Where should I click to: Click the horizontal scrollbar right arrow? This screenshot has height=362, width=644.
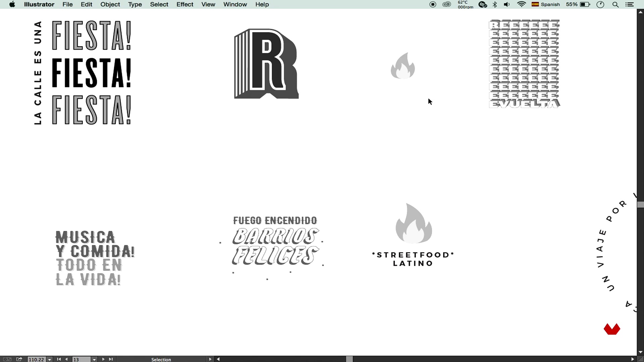tap(633, 359)
